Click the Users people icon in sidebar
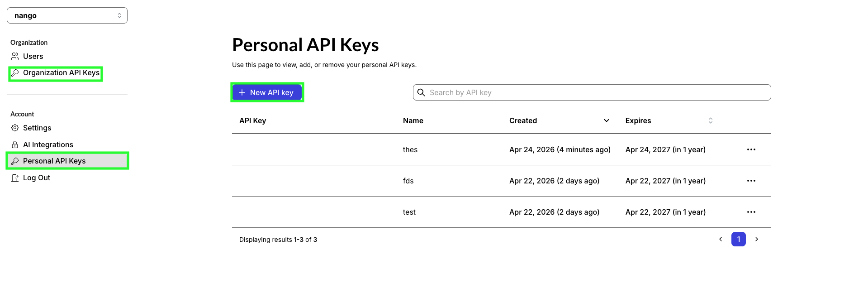This screenshot has height=298, width=868. click(15, 56)
